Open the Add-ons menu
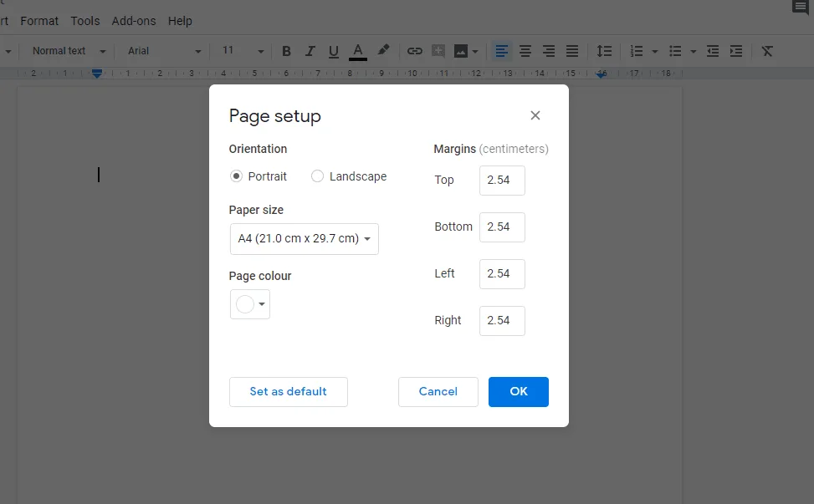 pyautogui.click(x=133, y=21)
